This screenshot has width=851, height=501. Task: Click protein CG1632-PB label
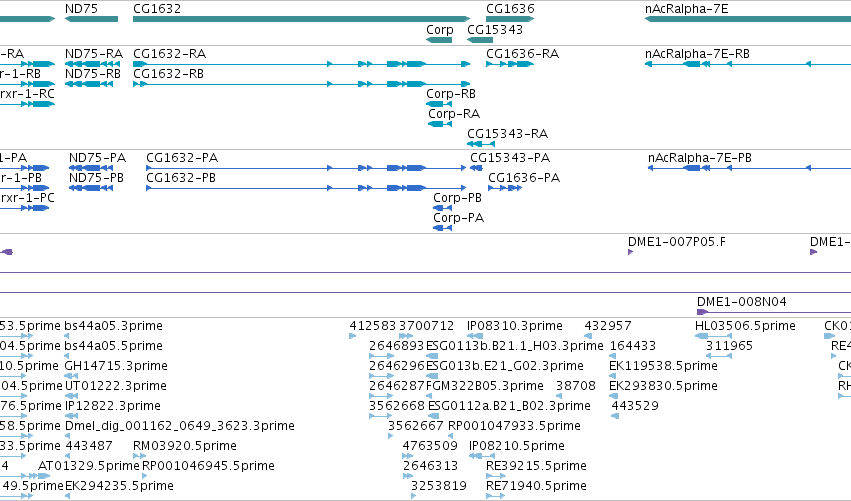(181, 178)
